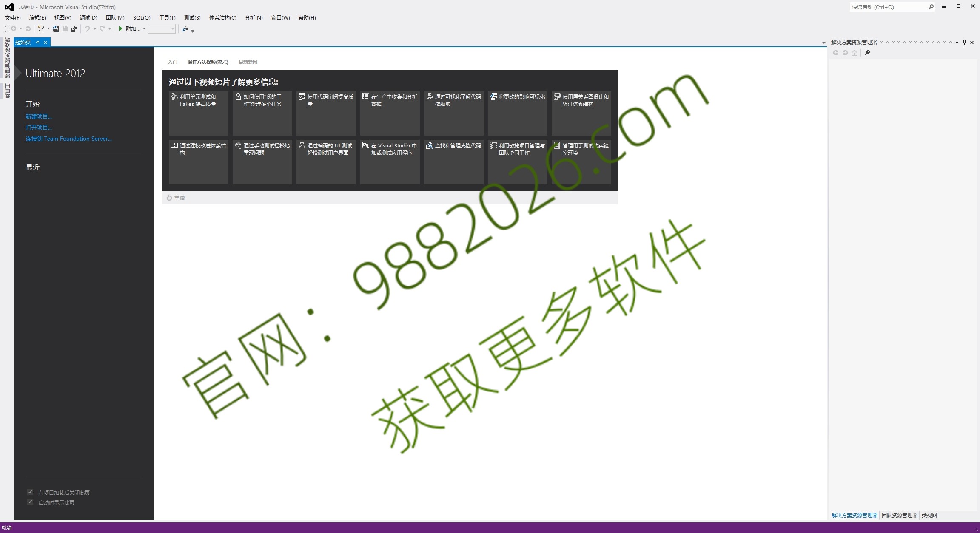Click the auto-hide pin of 解决方案资源管理器
Image resolution: width=980 pixels, height=533 pixels.
coord(964,42)
